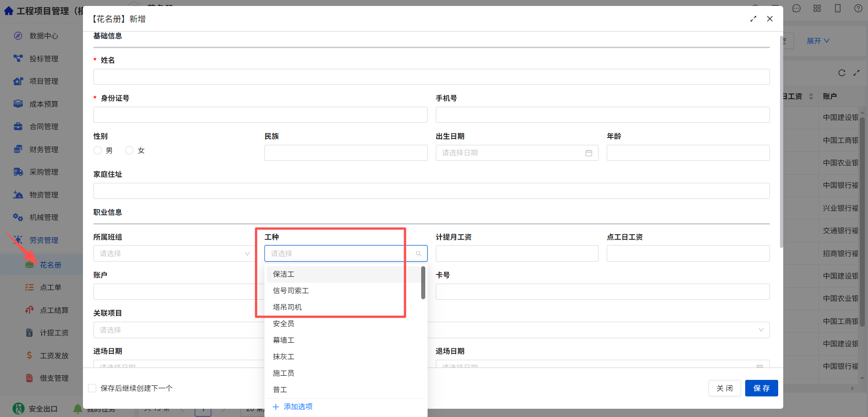868x417 pixels.
Task: Click the home icon beside 工程项目管理
Action: click(9, 11)
